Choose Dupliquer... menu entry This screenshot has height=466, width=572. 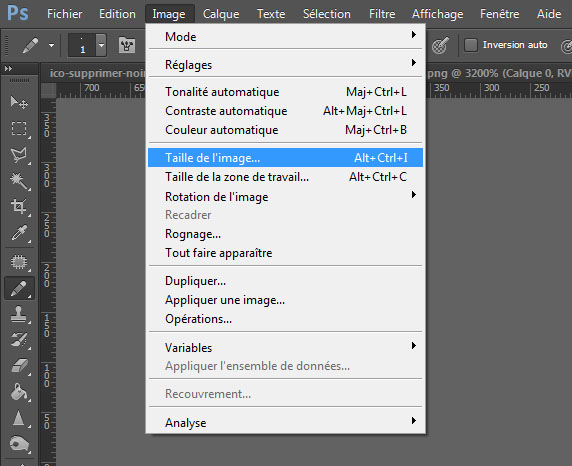point(285,281)
